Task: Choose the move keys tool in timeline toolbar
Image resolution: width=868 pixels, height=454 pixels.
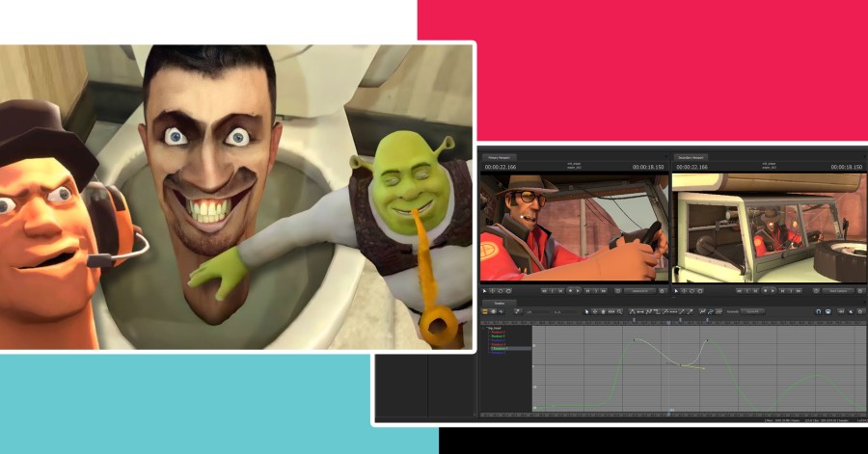Action: tap(594, 311)
